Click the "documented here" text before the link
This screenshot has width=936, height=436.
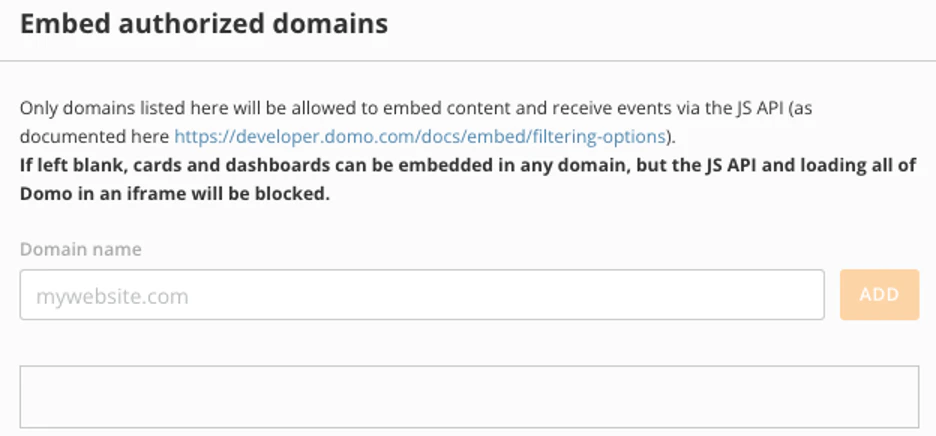(94, 137)
